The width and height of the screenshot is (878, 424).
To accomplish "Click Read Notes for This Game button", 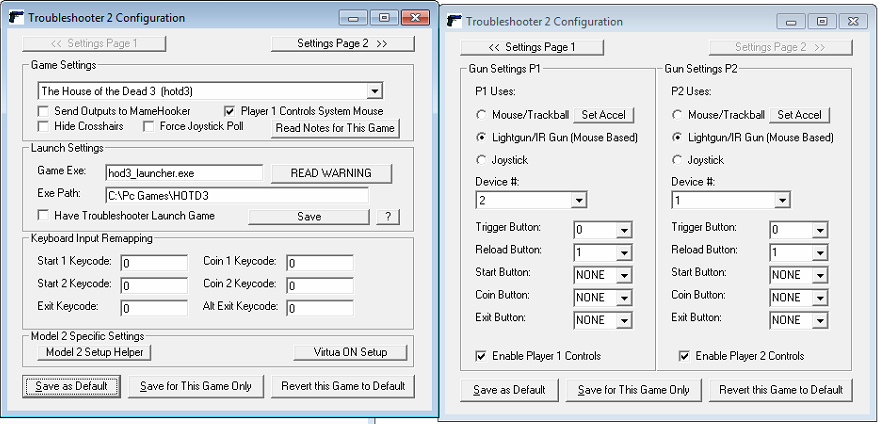I will point(336,128).
